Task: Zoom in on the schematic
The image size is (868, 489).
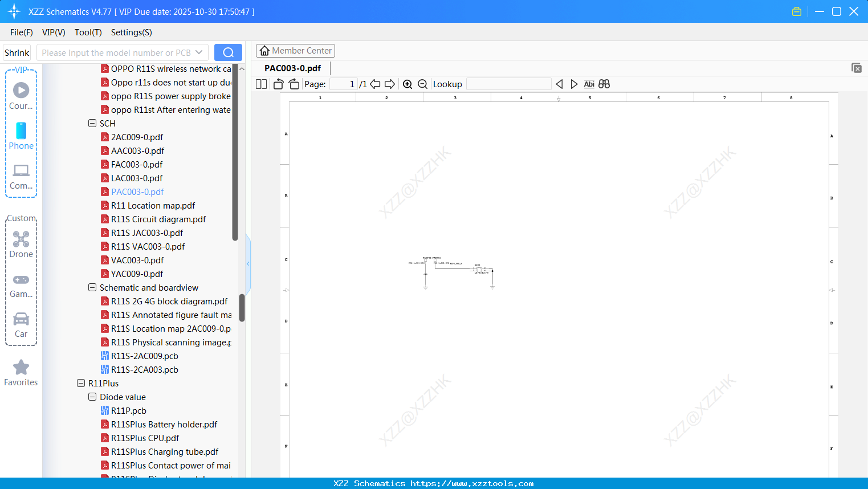Action: (x=407, y=84)
